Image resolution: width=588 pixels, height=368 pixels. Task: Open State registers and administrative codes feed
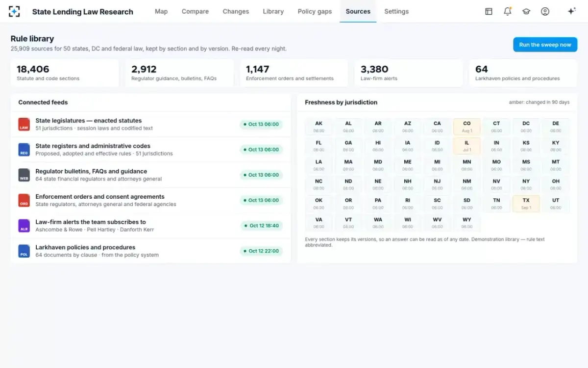[151, 150]
